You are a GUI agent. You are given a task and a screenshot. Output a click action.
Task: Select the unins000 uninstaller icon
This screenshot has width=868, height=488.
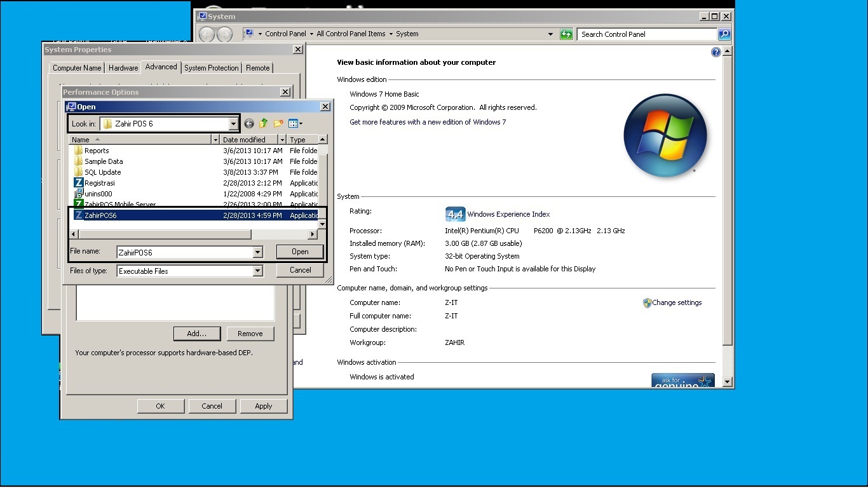point(79,194)
